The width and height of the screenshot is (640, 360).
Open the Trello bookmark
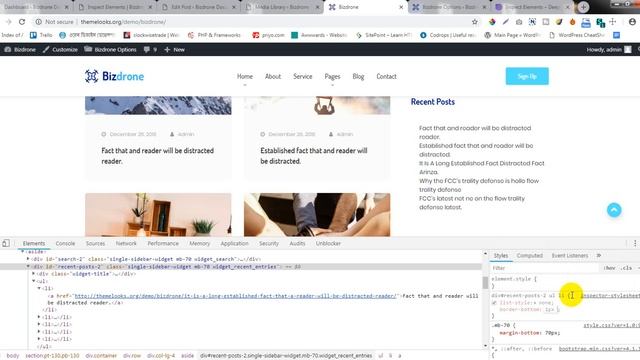[x=41, y=35]
